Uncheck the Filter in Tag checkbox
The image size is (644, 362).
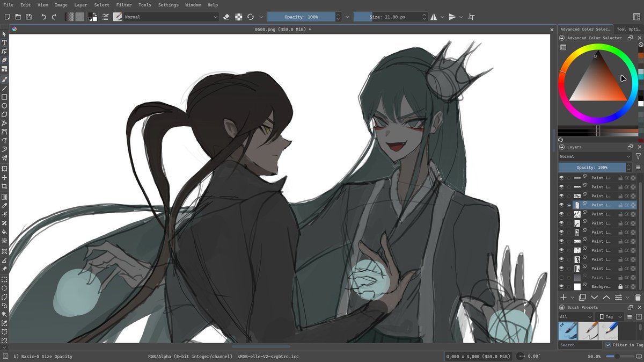click(x=608, y=345)
